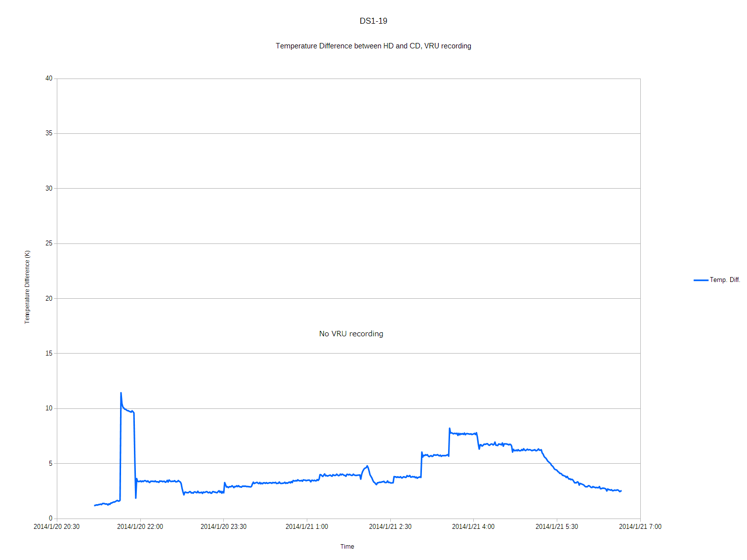
Task: Click the No VRU recording annotation
Action: [351, 334]
